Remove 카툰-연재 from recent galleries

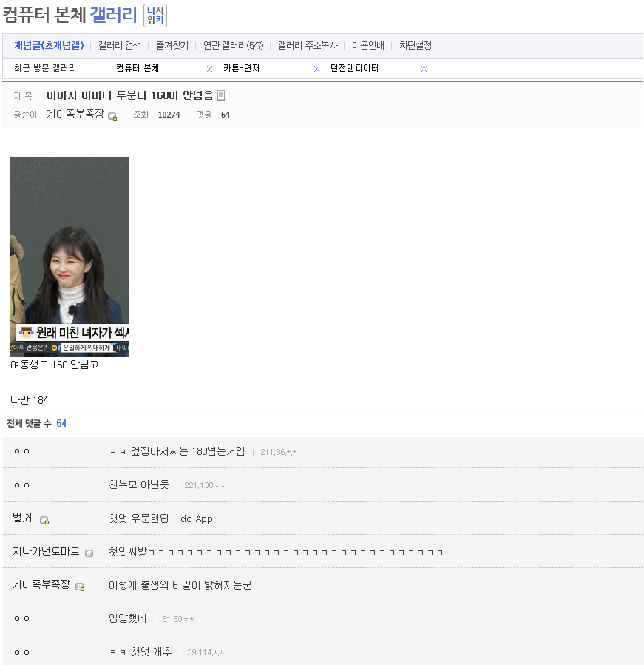click(x=316, y=69)
